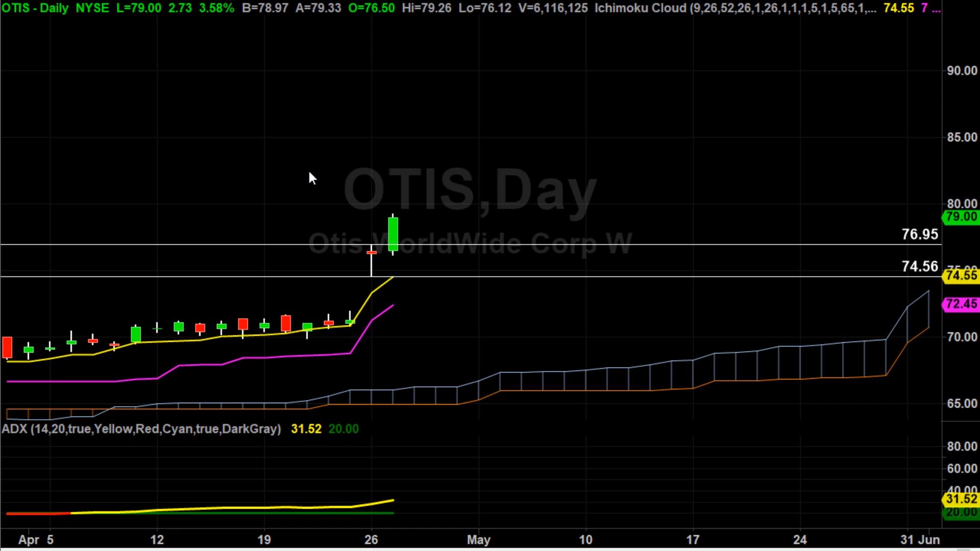
Task: Click the last price L=79.00 value
Action: coord(139,8)
